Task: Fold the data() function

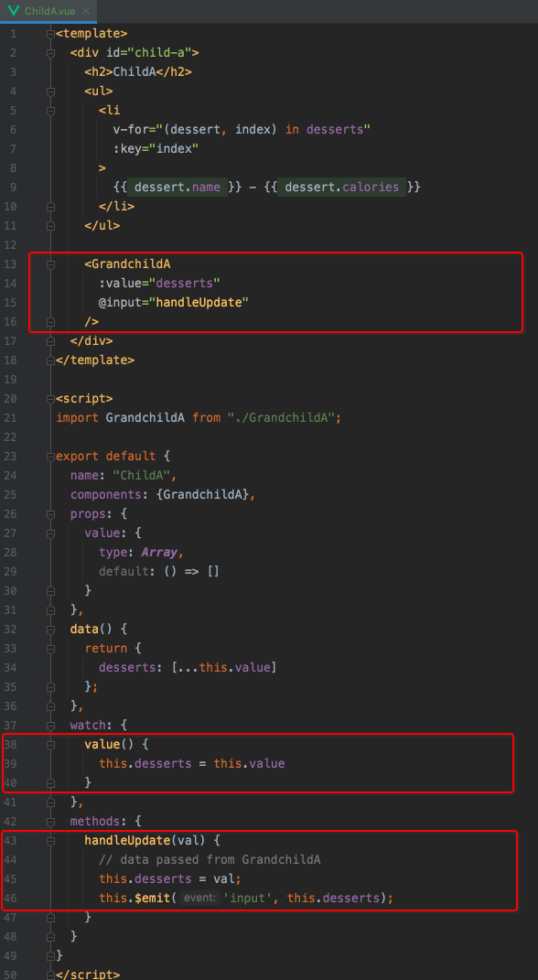Action: tap(51, 630)
